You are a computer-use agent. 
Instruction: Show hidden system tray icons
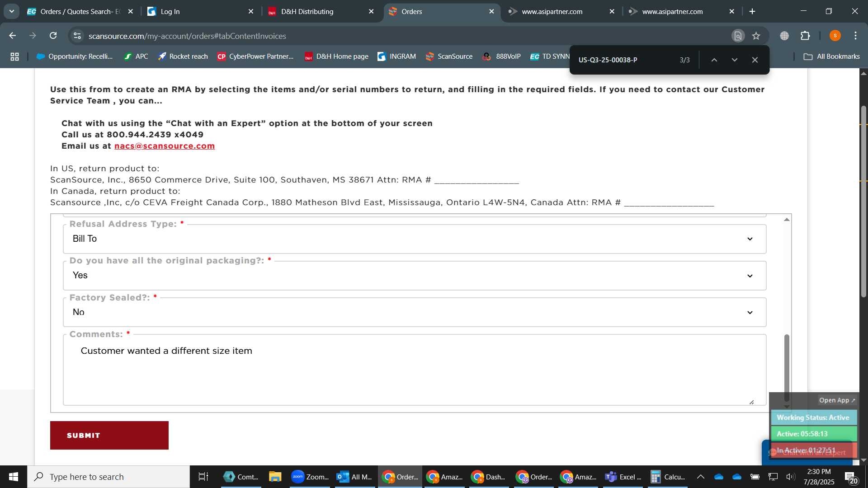pyautogui.click(x=700, y=477)
